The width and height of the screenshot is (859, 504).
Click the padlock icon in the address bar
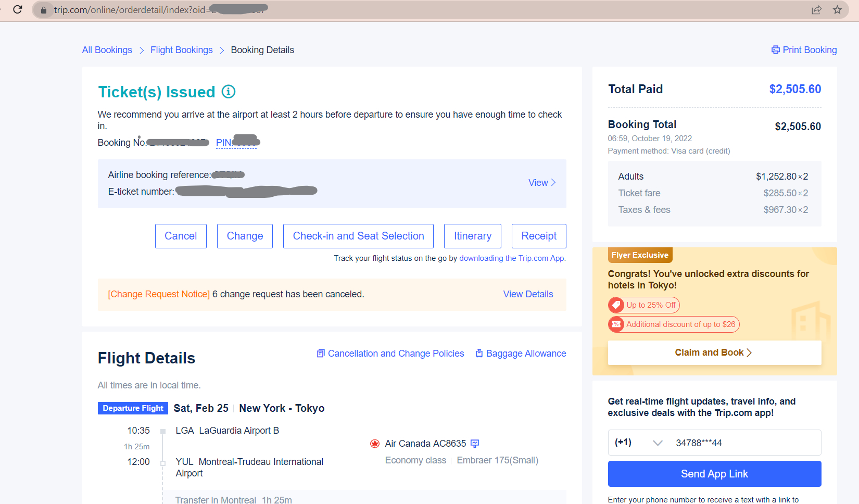(x=44, y=9)
